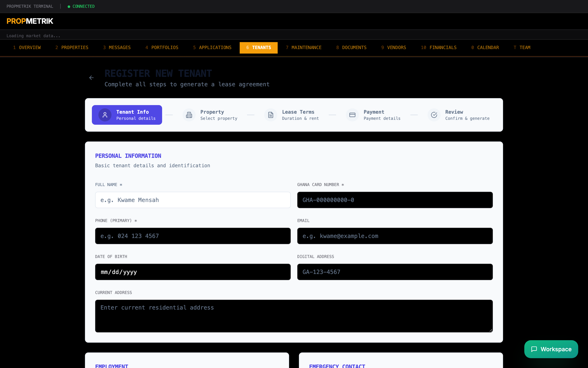
Task: Open the Documents tab
Action: pos(351,47)
